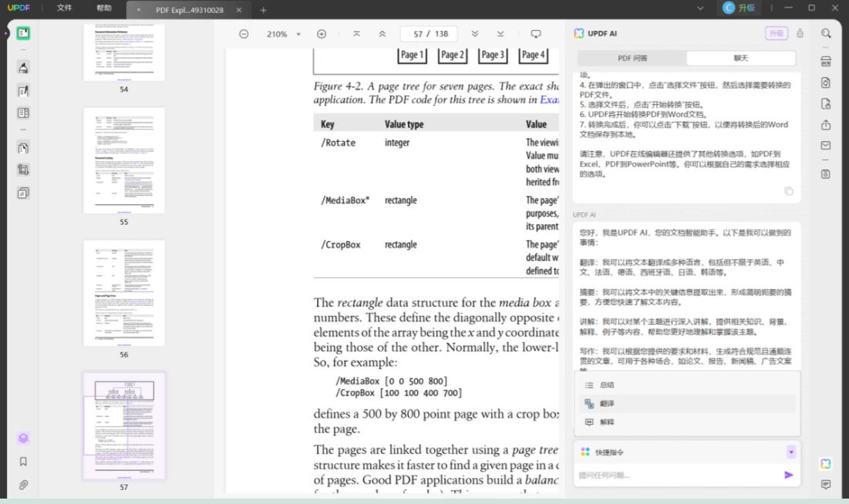Click the zoom in plus icon
Viewport: 849px width, 504px height.
(x=322, y=34)
